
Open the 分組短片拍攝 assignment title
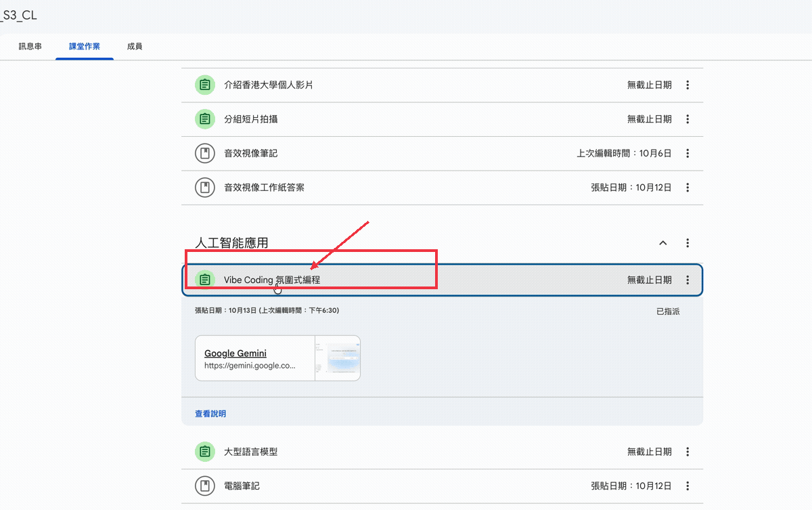pos(251,119)
